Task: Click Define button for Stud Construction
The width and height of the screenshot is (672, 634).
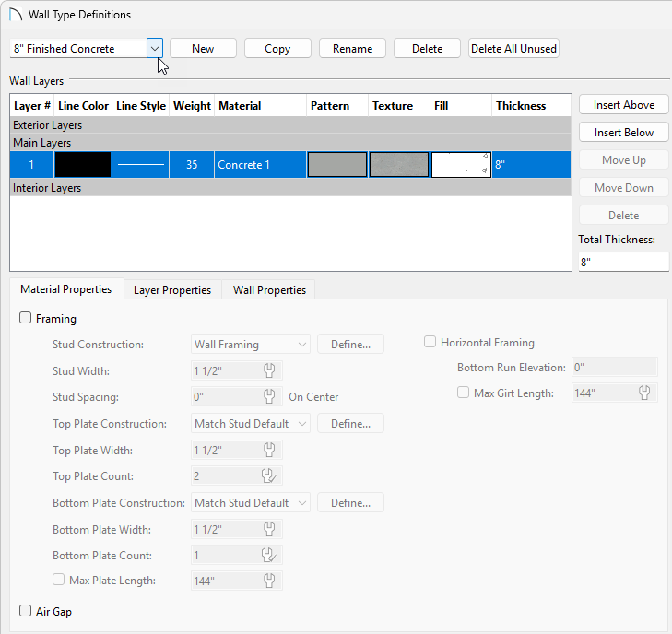Action: tap(350, 345)
